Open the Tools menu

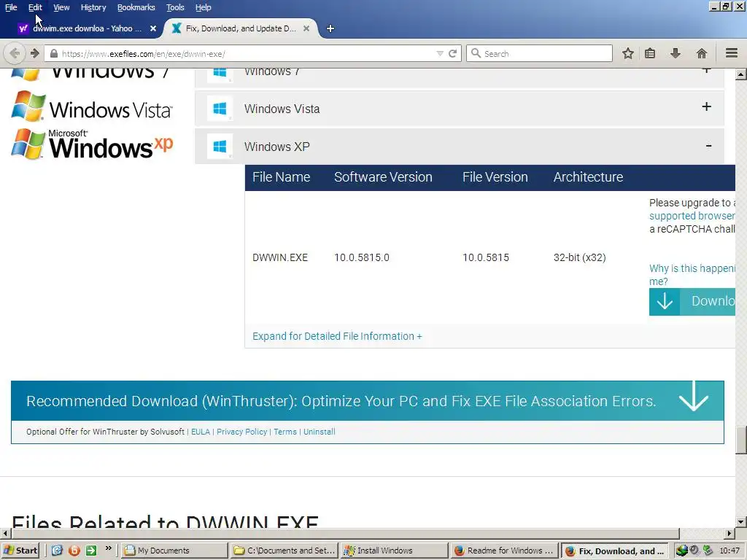pyautogui.click(x=175, y=7)
